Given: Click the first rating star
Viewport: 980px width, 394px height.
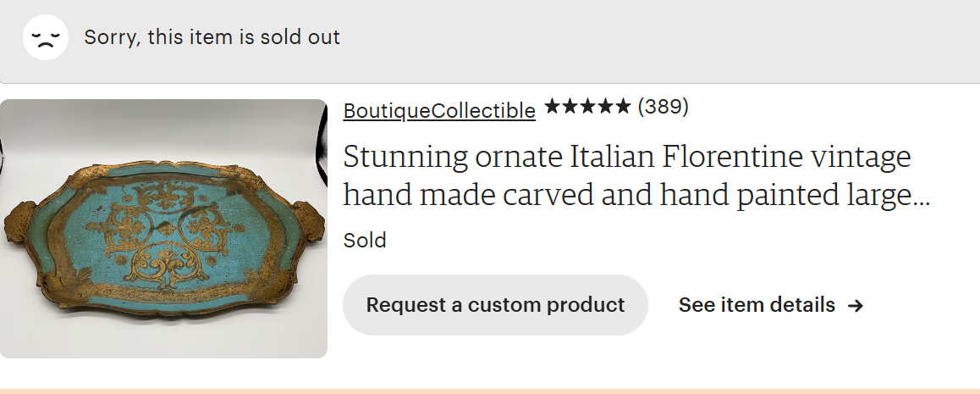Looking at the screenshot, I should (x=553, y=107).
